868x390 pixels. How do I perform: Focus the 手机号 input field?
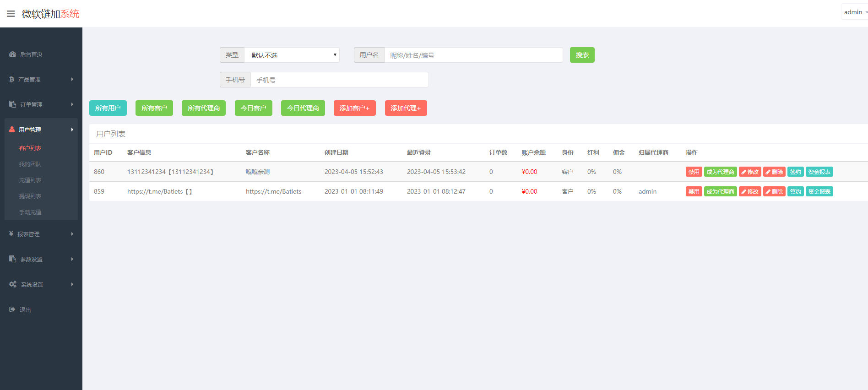point(339,80)
